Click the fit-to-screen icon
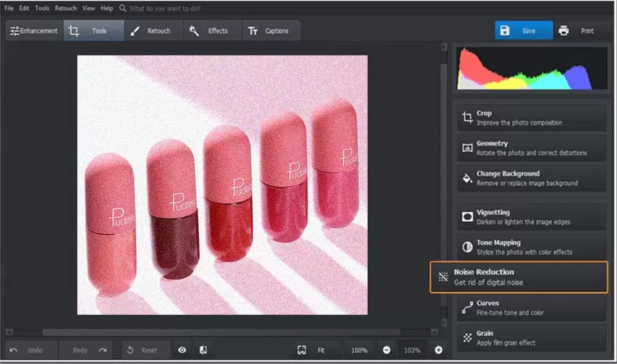Viewport: 617px width, 364px height. 302,350
